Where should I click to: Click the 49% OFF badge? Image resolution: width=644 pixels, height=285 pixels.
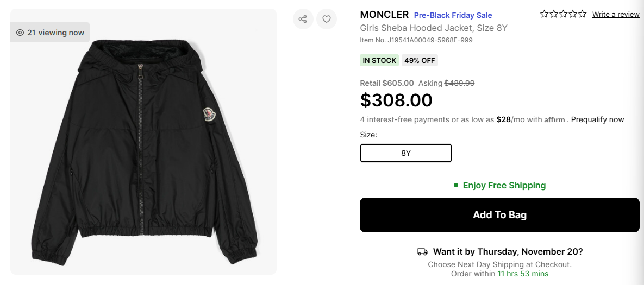click(420, 60)
